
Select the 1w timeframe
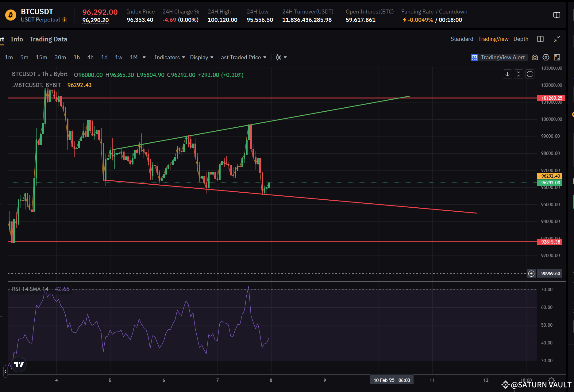118,57
